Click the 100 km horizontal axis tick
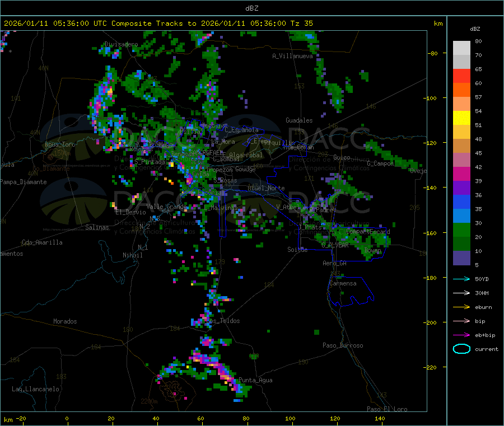 (290, 419)
